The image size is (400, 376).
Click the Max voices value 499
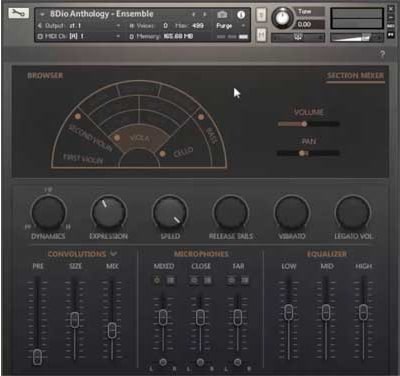tap(198, 26)
